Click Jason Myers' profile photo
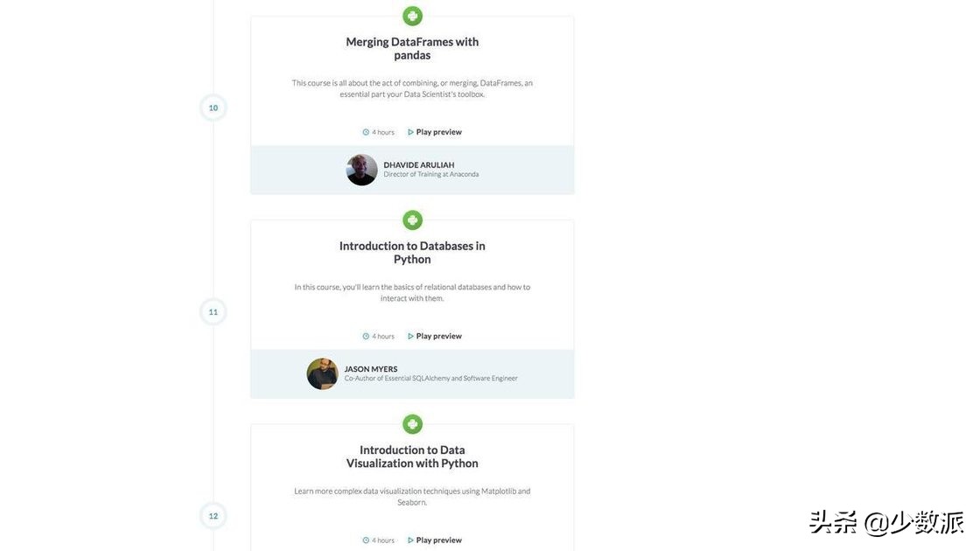The height and width of the screenshot is (551, 980). click(x=322, y=373)
